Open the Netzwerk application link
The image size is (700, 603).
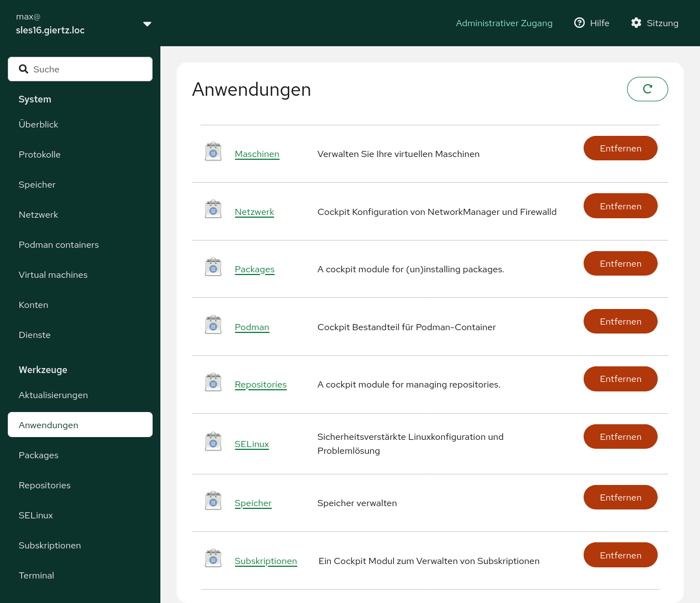point(254,212)
